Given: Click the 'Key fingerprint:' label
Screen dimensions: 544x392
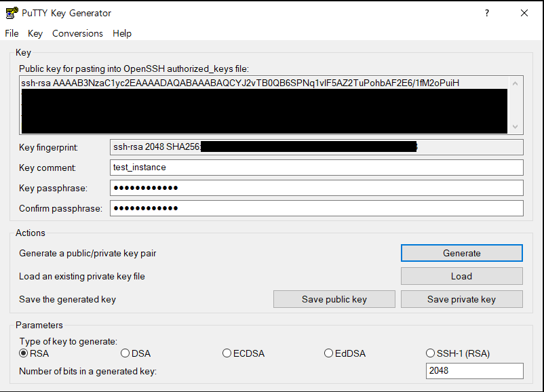Looking at the screenshot, I should (48, 147).
